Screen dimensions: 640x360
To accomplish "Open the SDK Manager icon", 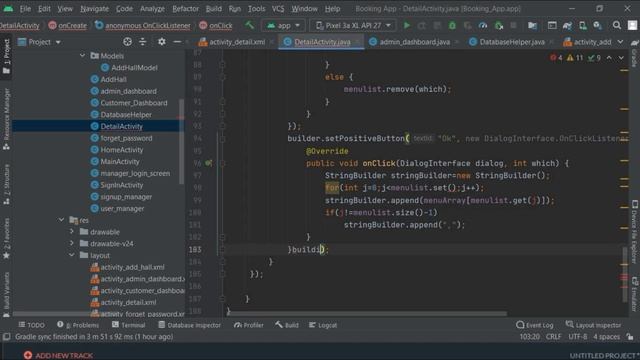I will pos(598,25).
